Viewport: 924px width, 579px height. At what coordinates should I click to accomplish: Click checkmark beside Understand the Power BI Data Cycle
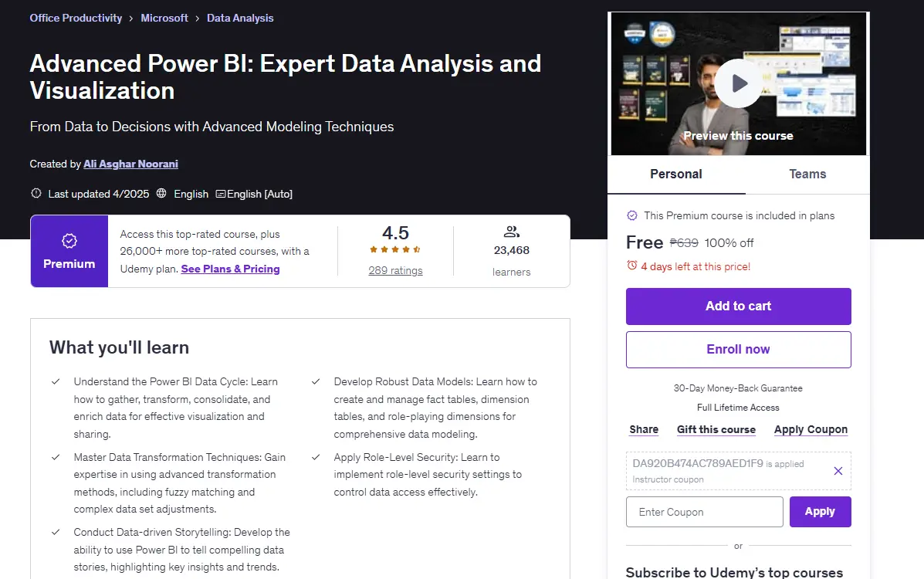point(56,381)
